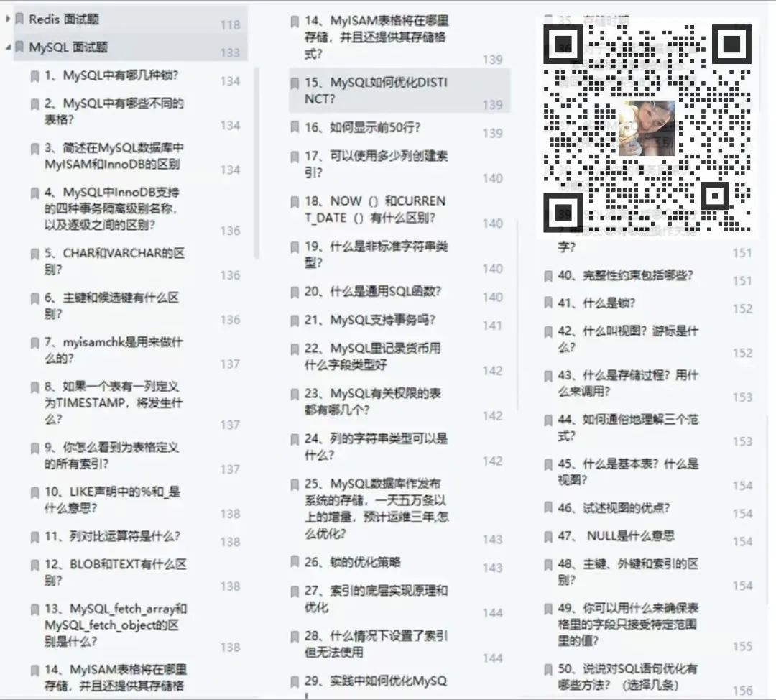776x700 pixels.
Task: Open the MySQL 面试题 section
Action: pyautogui.click(x=68, y=47)
